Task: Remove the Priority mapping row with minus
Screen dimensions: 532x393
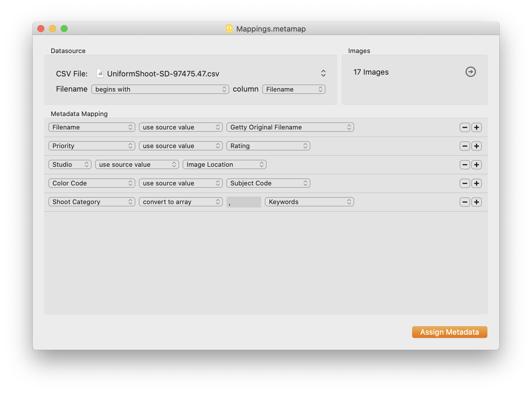Action: [x=465, y=146]
